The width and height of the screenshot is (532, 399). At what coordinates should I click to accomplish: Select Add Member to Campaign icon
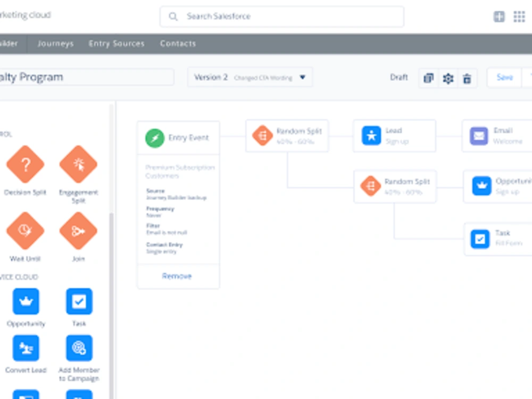[79, 348]
